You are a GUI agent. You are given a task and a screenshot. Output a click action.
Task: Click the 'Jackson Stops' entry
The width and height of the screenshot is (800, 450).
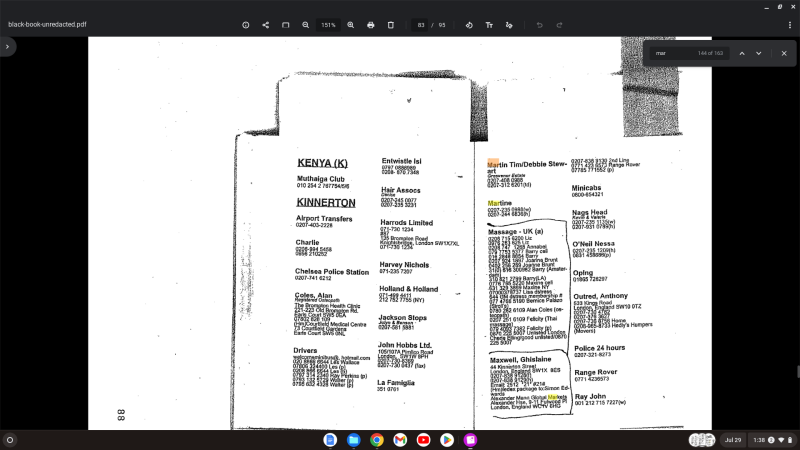(403, 317)
